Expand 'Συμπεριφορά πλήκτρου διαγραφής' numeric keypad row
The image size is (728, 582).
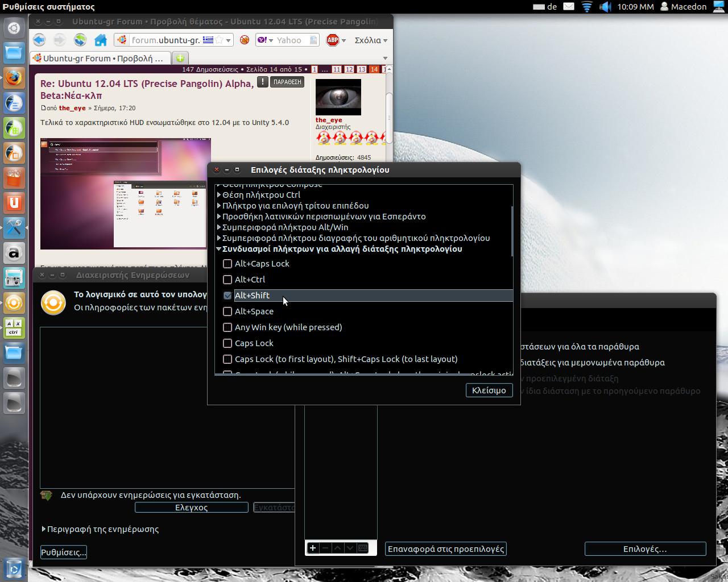click(x=219, y=238)
